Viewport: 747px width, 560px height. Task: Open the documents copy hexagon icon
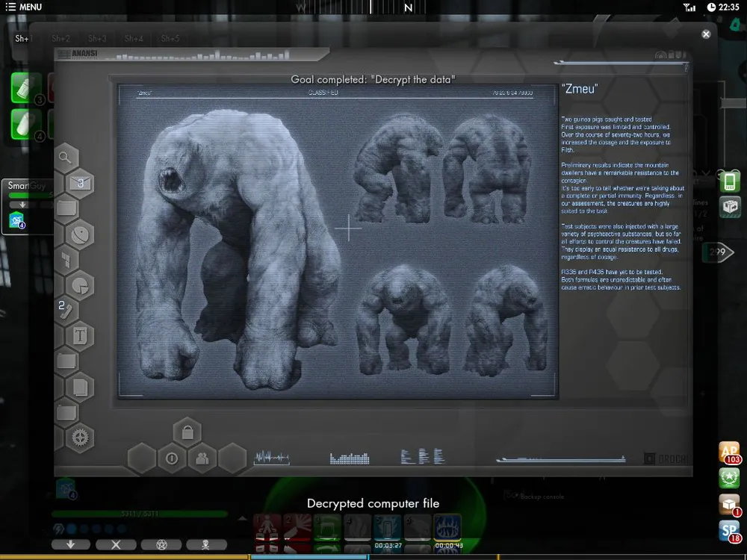click(80, 387)
